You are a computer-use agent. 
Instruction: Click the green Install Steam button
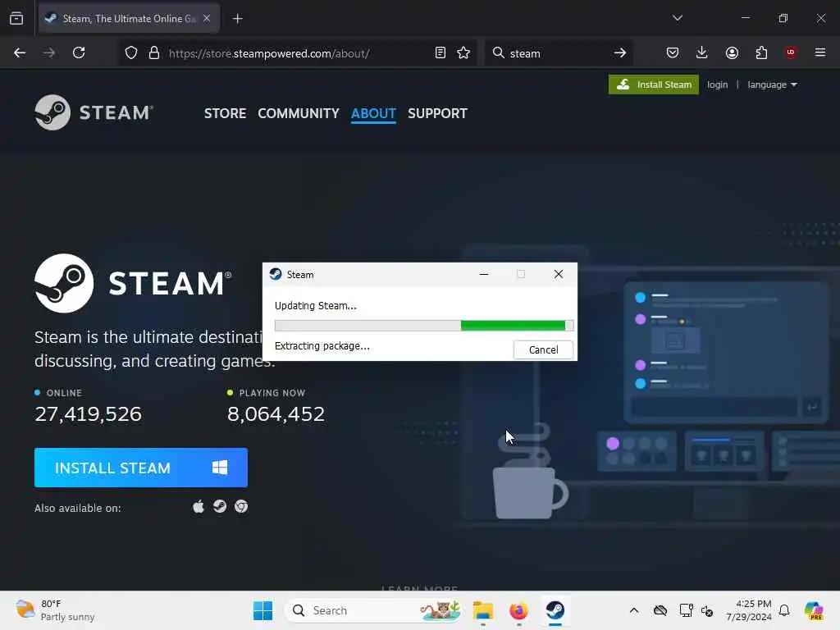click(x=654, y=84)
